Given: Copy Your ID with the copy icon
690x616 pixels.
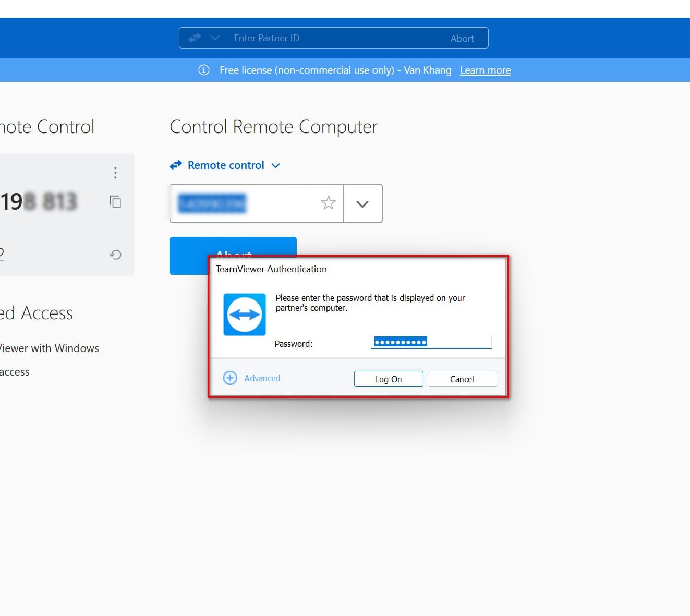Looking at the screenshot, I should (x=115, y=201).
